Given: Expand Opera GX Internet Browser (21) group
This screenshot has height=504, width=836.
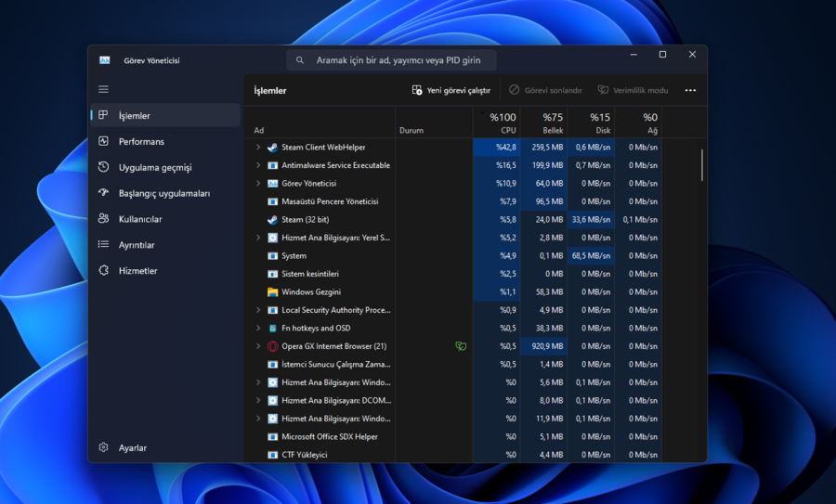Looking at the screenshot, I should point(258,346).
